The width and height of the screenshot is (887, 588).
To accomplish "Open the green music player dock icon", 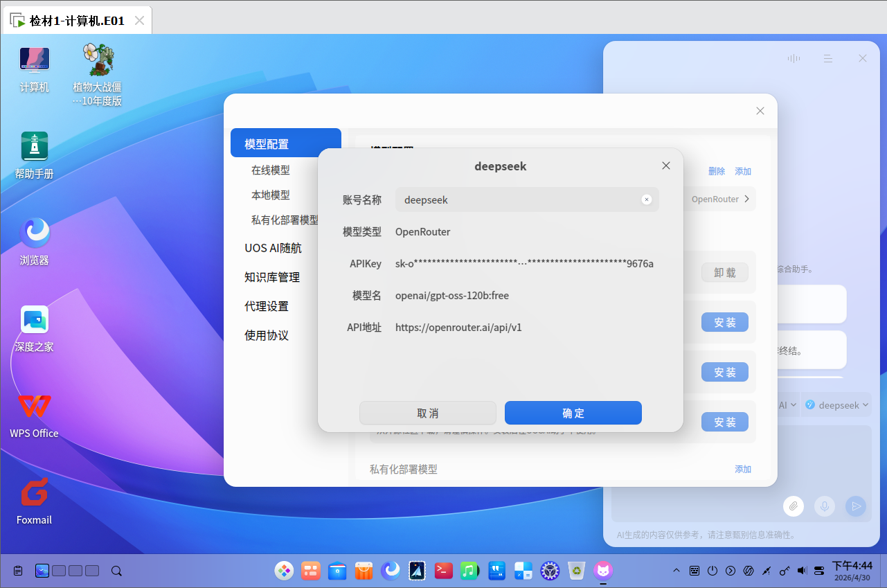I will [x=469, y=571].
